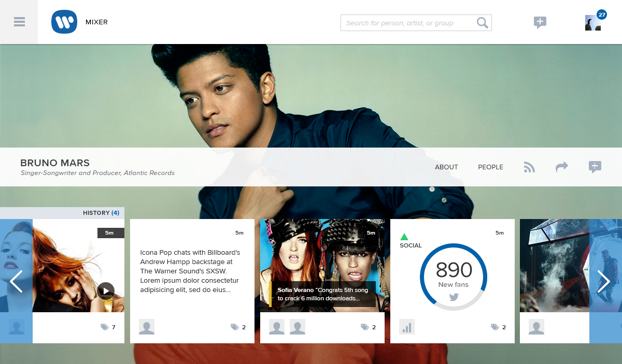Click first avatar under duo photo card
The width and height of the screenshot is (622, 364).
pyautogui.click(x=277, y=327)
